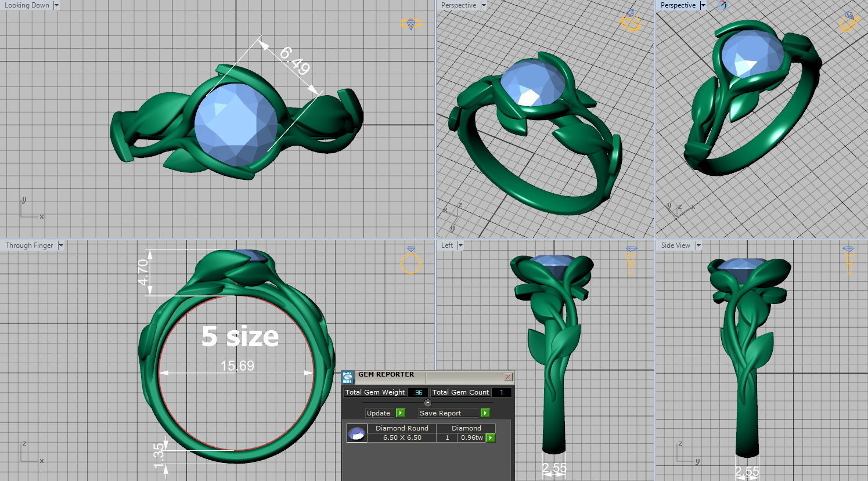The height and width of the screenshot is (481, 868).
Task: Open the middle Perspective viewport dropdown arrow
Action: [483, 5]
